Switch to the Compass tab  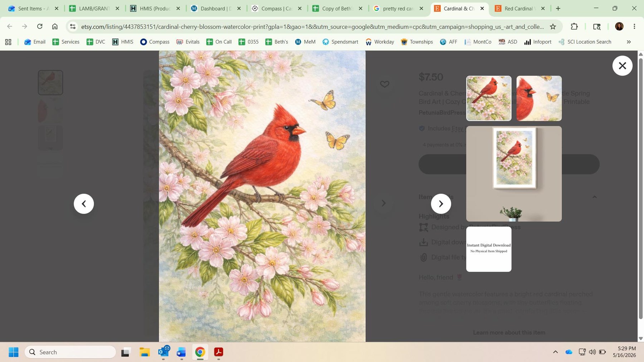coord(277,9)
